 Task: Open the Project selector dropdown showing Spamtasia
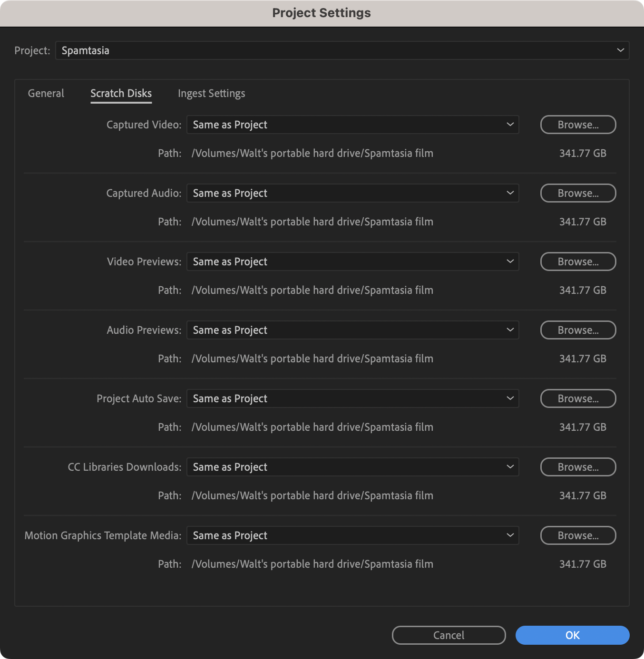point(342,50)
